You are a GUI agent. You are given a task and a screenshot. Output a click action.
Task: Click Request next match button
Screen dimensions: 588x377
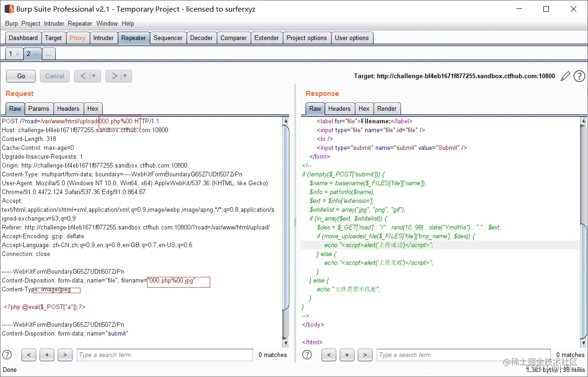tap(65, 355)
